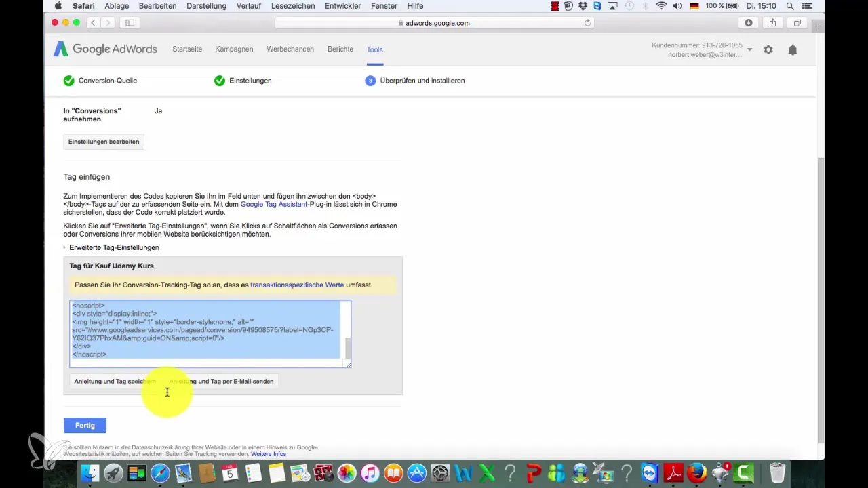Open Photos app in the Dock
Screen dimensions: 868x488
347,473
